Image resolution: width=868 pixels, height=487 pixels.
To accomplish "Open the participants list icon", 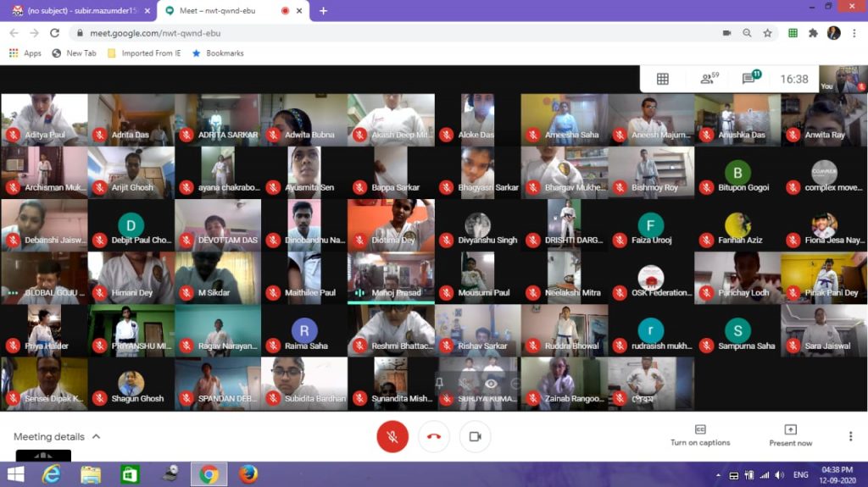I will point(709,79).
